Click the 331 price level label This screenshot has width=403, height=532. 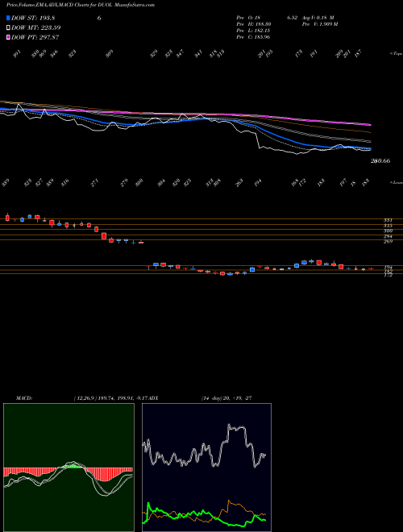(388, 220)
